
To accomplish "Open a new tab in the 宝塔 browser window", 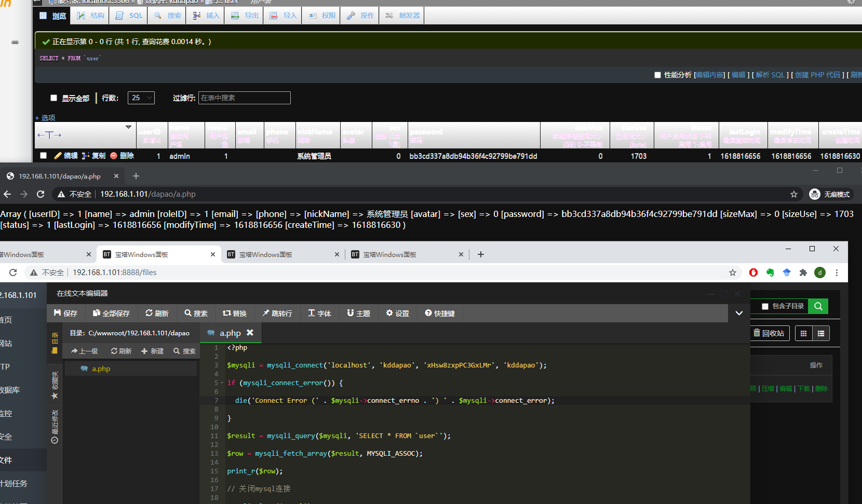I will point(481,254).
